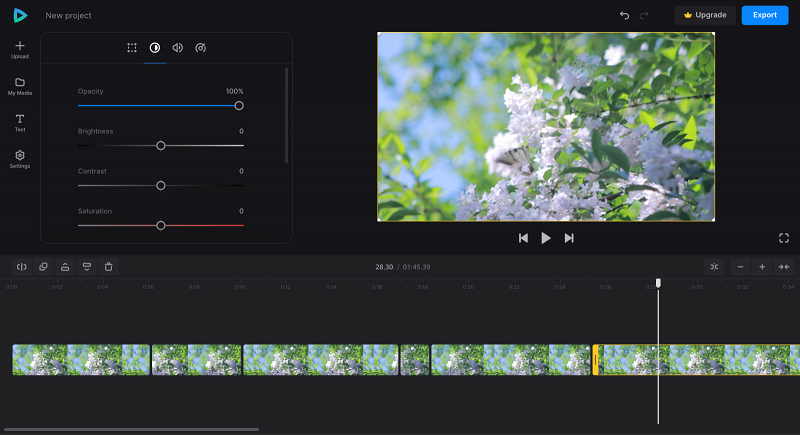This screenshot has height=435, width=800.
Task: Toggle timeline snapping
Action: (x=714, y=267)
